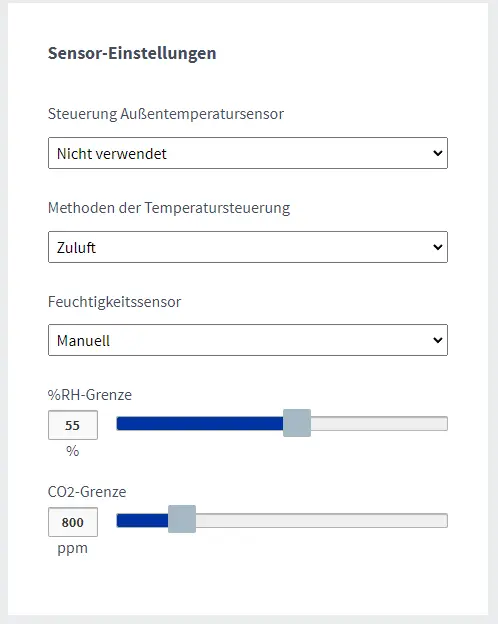Viewport: 498px width, 624px height.
Task: Click the CO2-Grenze slider handle
Action: 182,519
